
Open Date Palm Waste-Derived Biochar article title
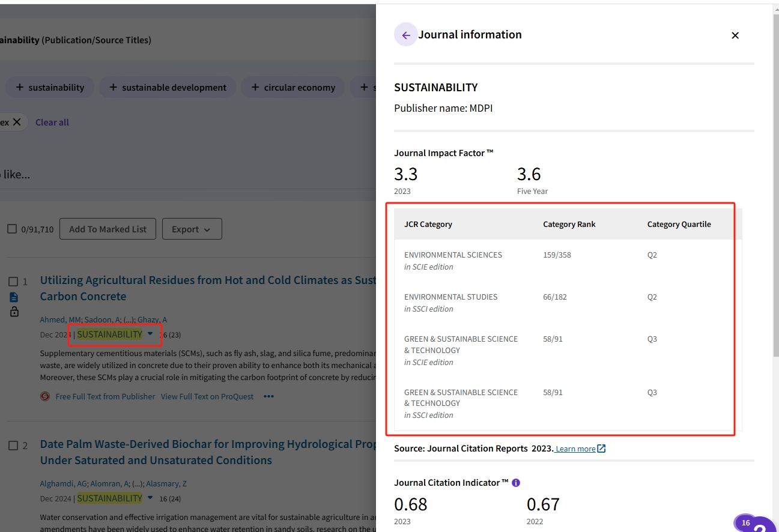[208, 452]
